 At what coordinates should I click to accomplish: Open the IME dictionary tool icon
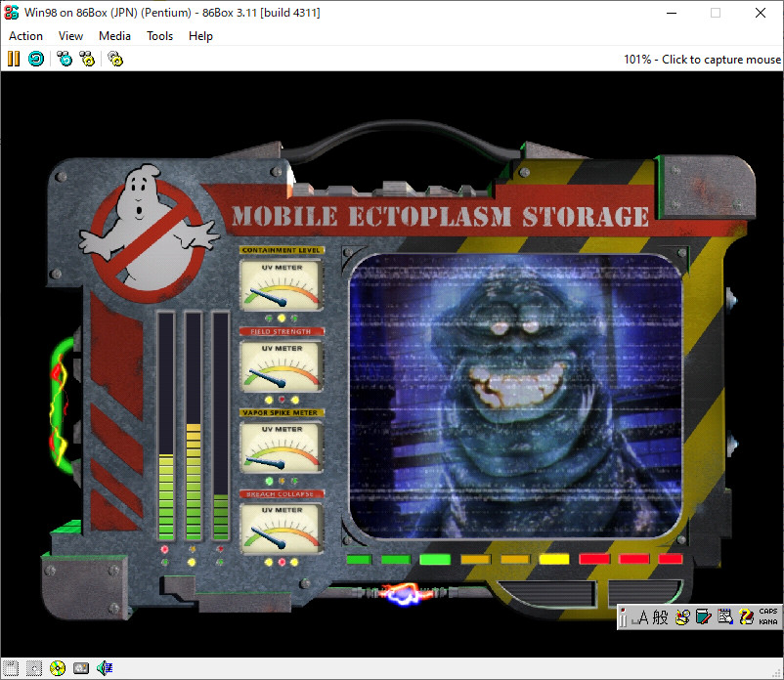point(704,617)
